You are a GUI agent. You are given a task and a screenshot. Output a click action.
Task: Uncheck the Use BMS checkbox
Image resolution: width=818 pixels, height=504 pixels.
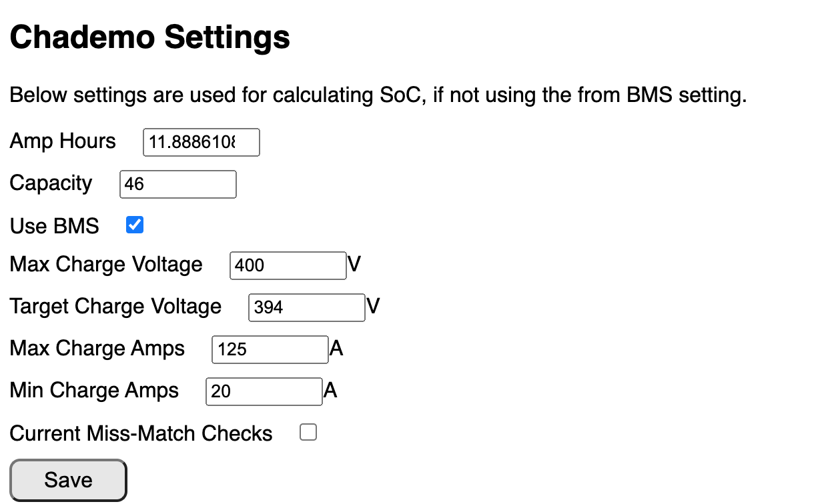point(135,225)
